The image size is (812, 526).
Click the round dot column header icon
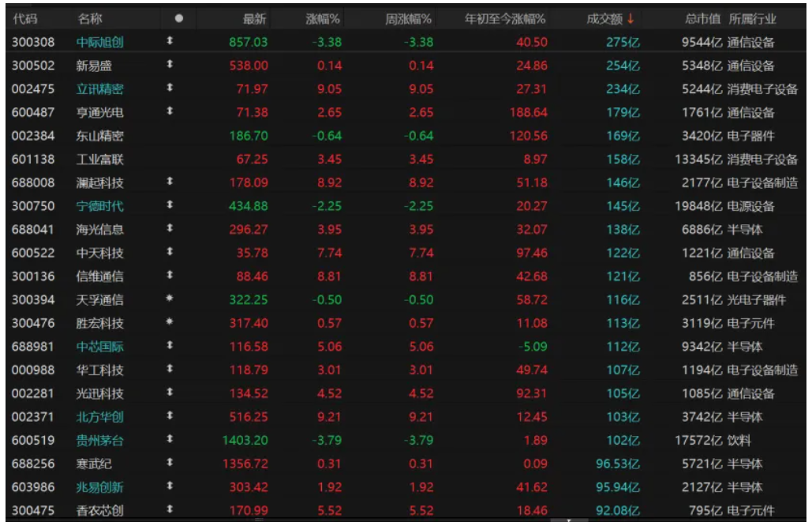point(179,19)
